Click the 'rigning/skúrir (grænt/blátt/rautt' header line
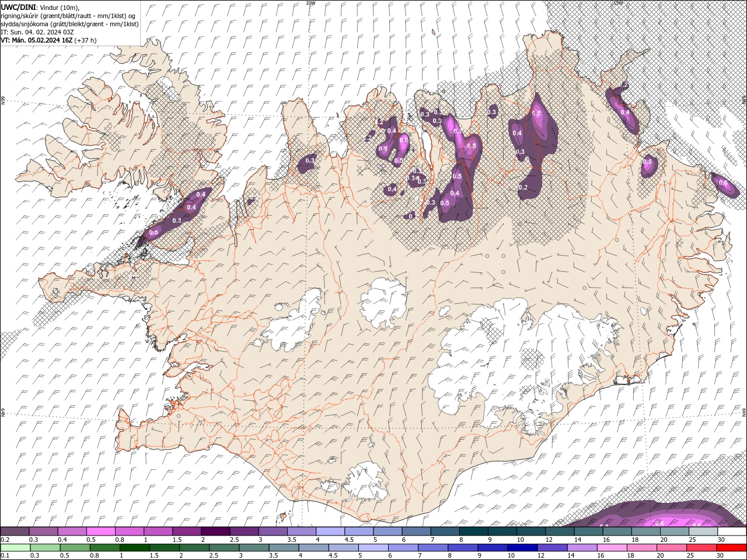 click(x=68, y=15)
